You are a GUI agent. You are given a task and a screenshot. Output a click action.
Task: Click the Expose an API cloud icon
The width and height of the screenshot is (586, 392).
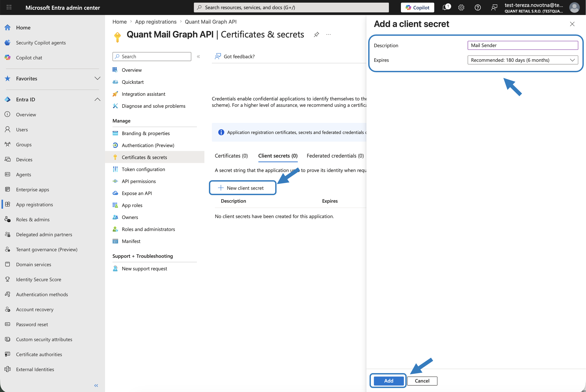[x=115, y=193]
